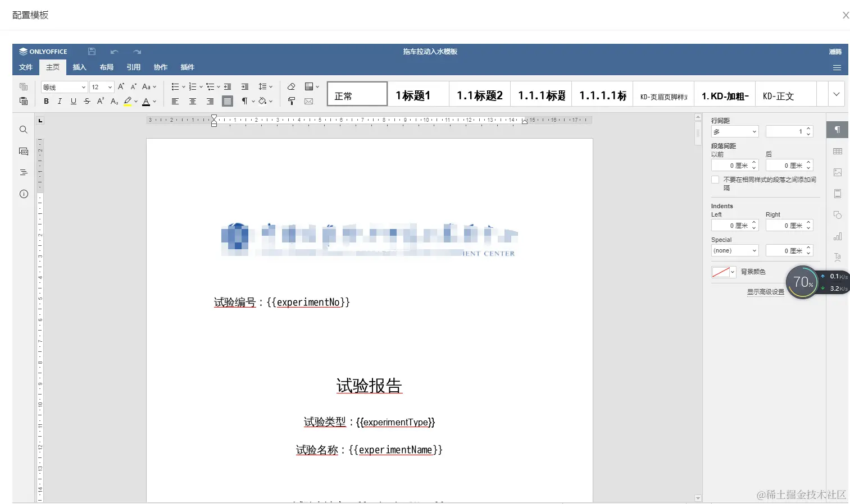Image resolution: width=850 pixels, height=504 pixels.
Task: Open the About info icon in the sidebar
Action: pyautogui.click(x=24, y=194)
